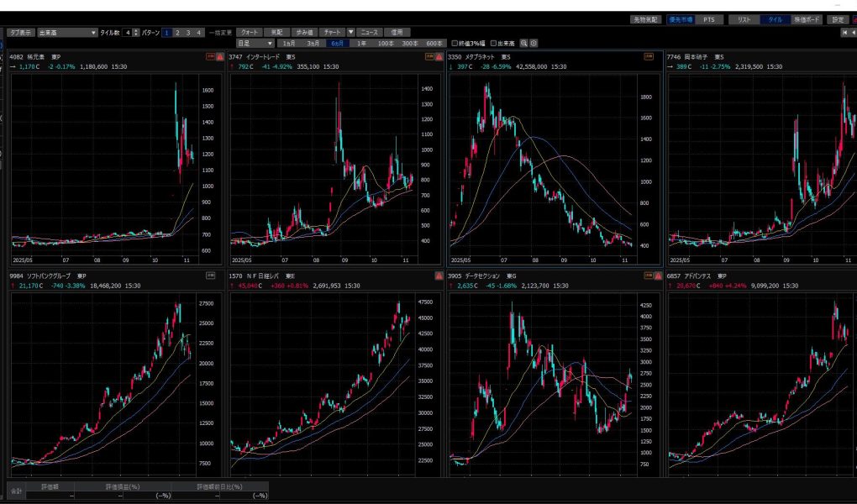
Task: Select the 3ヵ月 chart period button
Action: click(x=313, y=43)
